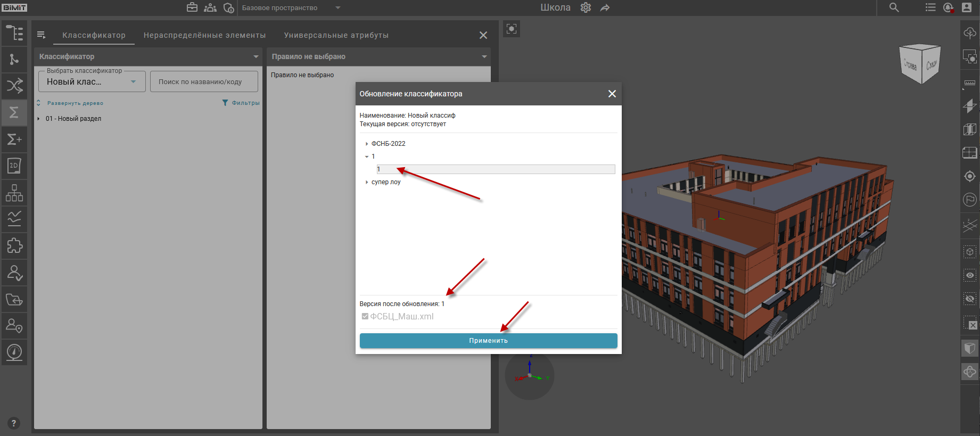Open the Выбрать классификатор dropdown
The image size is (980, 436).
tap(92, 81)
